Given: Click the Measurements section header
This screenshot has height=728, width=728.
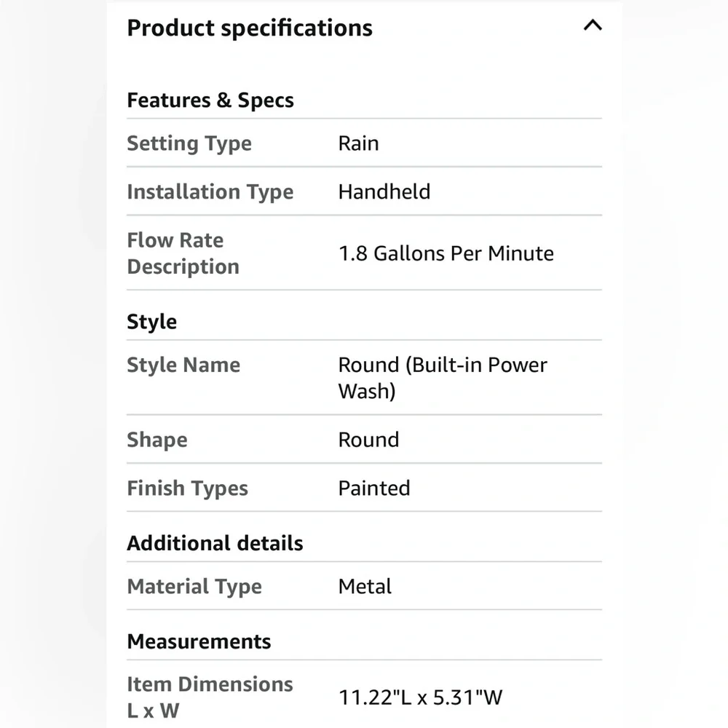Looking at the screenshot, I should tap(199, 641).
